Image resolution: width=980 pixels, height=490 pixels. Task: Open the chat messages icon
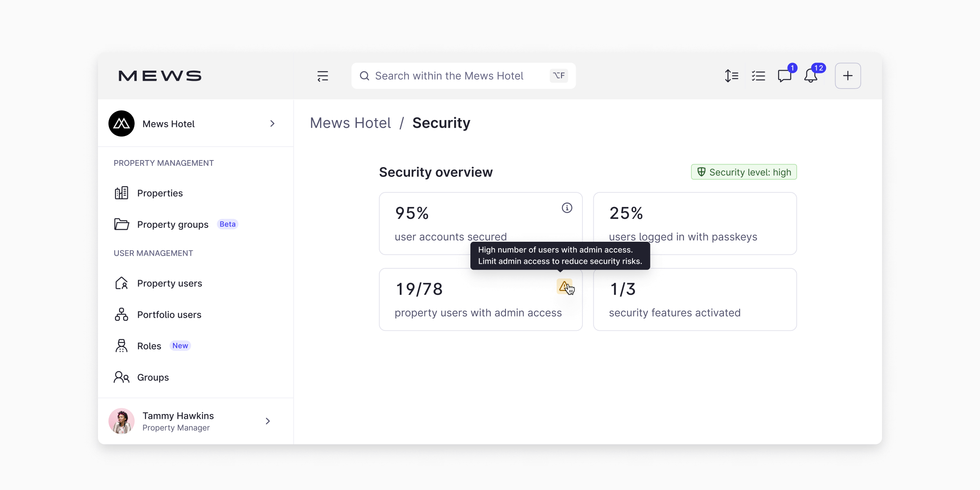[784, 76]
